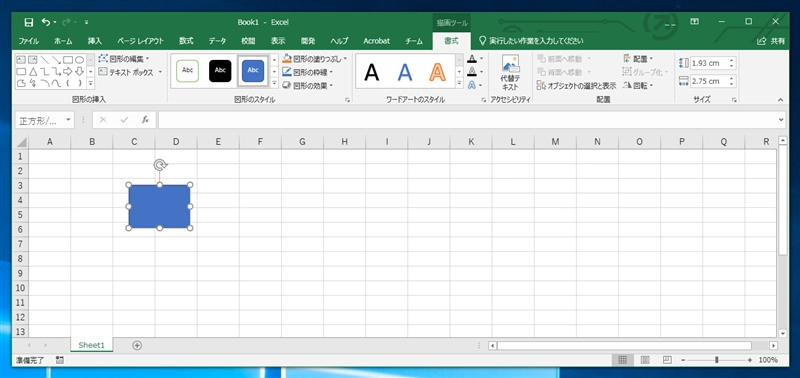Open the 図形の編集 edit shape dropdown
The width and height of the screenshot is (800, 378).
click(124, 59)
